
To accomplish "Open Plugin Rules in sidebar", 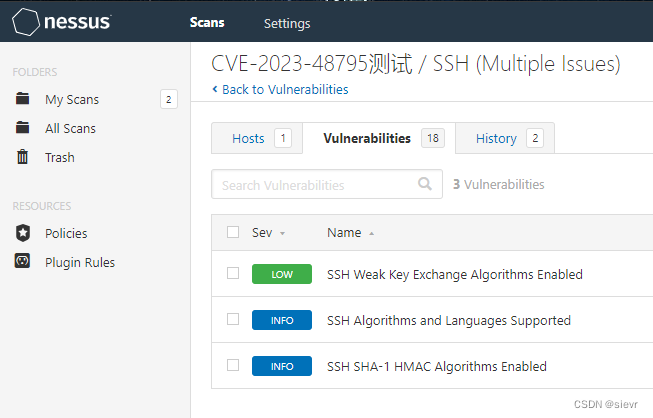I will (x=80, y=262).
